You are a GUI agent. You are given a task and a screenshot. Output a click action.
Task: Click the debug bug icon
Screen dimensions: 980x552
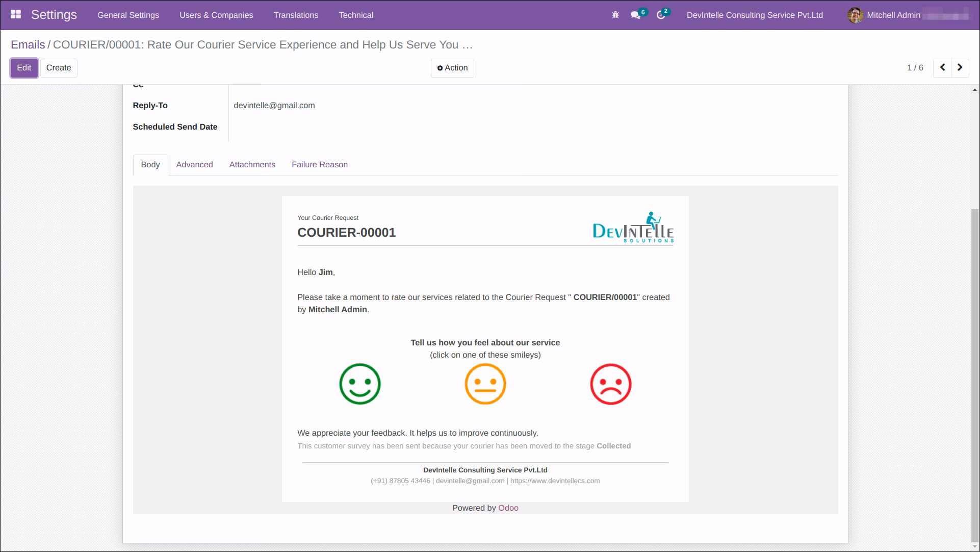[615, 15]
